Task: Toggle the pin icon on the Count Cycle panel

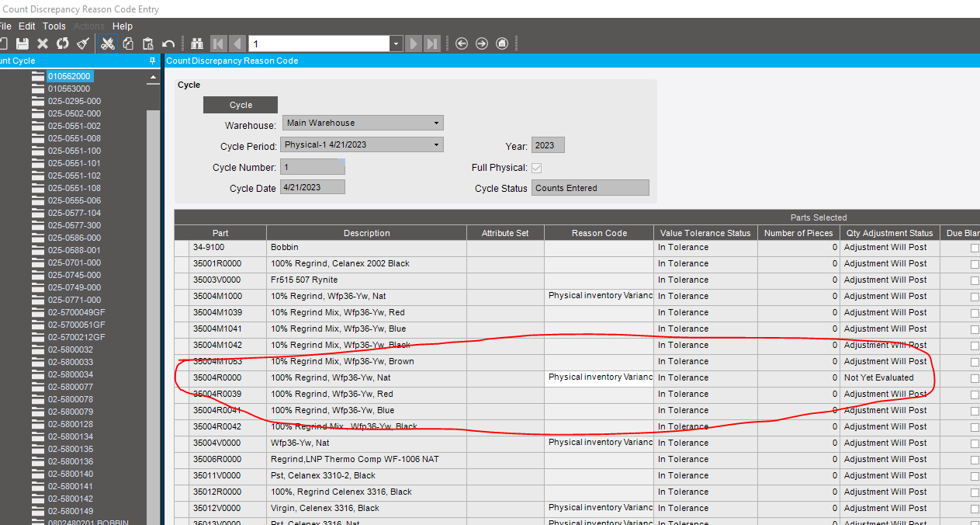Action: tap(153, 61)
